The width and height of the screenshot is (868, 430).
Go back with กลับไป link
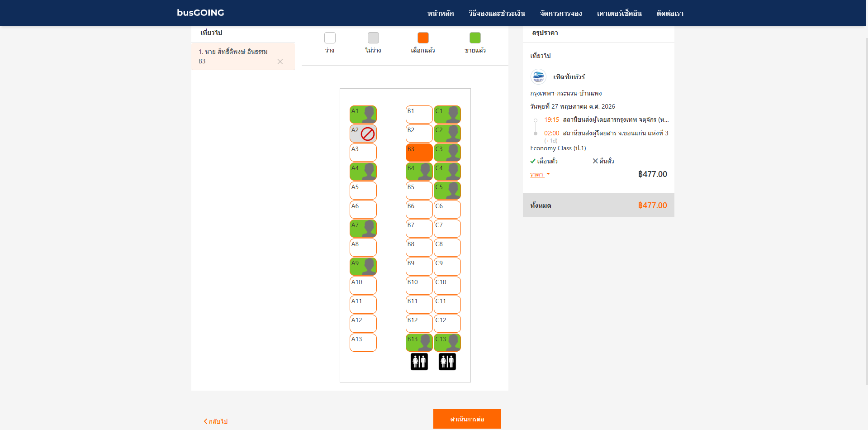(216, 421)
